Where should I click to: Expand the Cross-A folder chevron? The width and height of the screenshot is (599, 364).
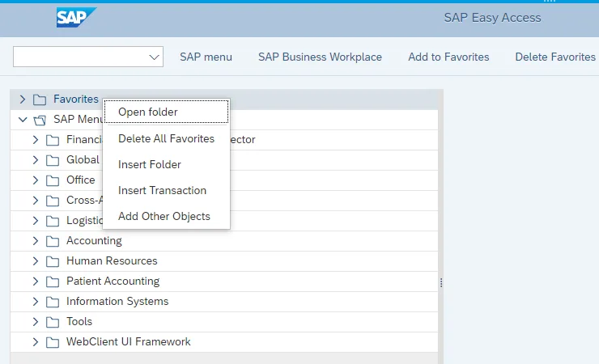click(36, 201)
